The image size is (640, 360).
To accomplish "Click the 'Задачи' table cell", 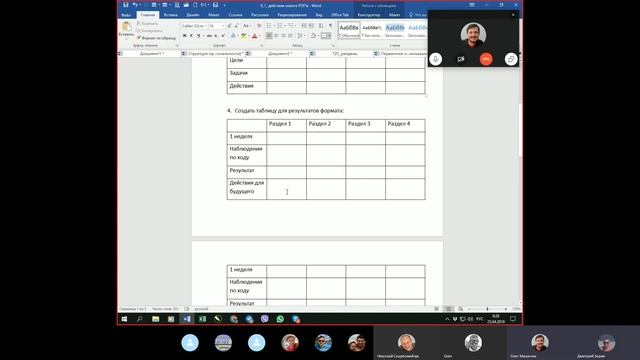I will 247,74.
